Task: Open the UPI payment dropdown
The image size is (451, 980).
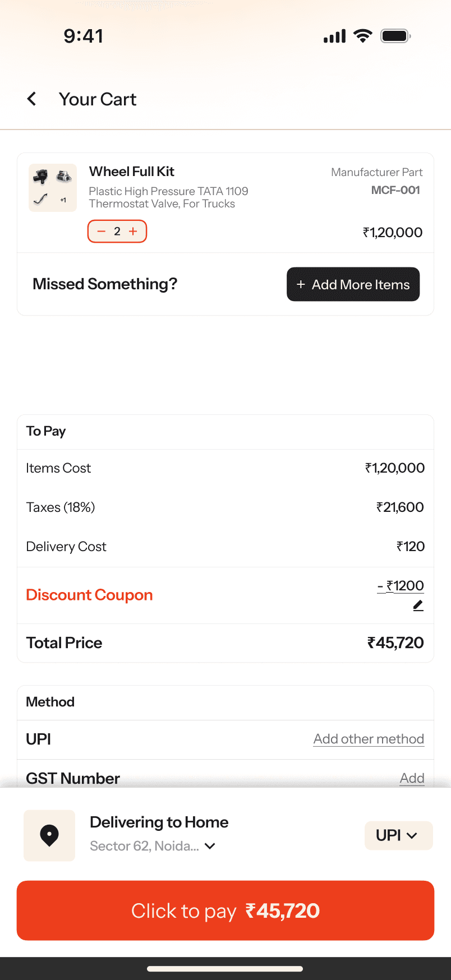Action: pyautogui.click(x=398, y=835)
